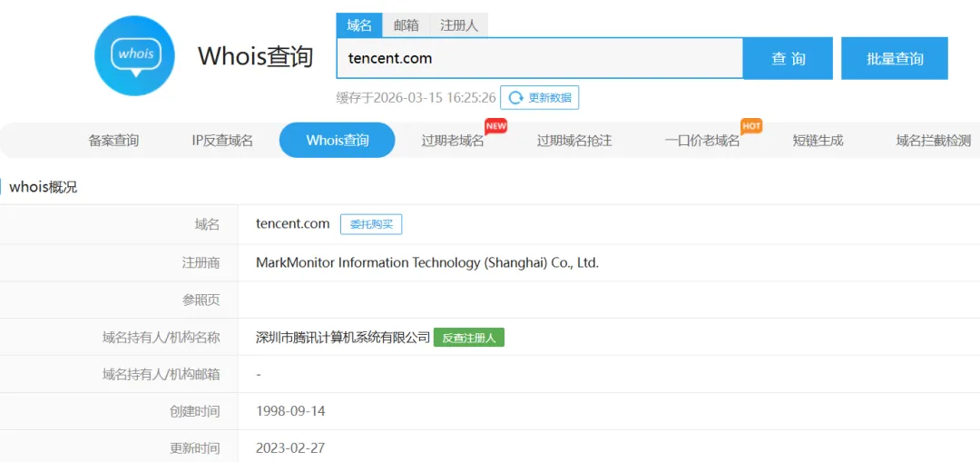Open 短链生成 navigation item
Screen dimensions: 980x462
[818, 141]
